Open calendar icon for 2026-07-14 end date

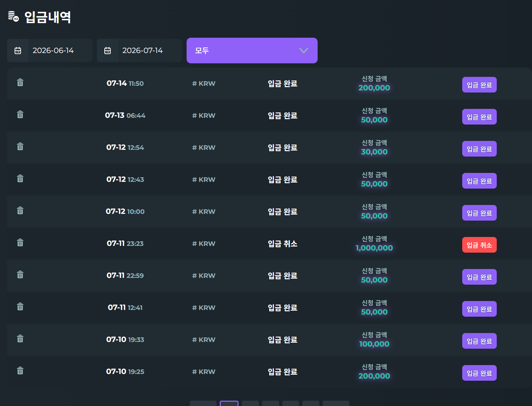(108, 51)
